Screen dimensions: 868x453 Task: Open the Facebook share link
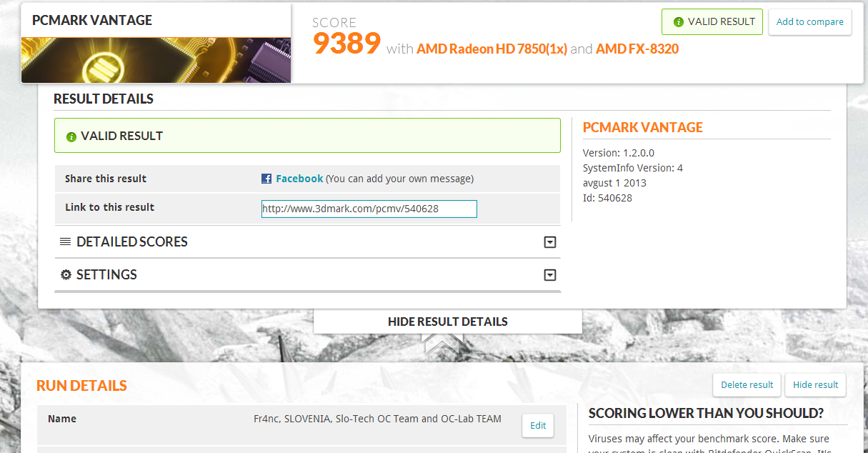(x=299, y=179)
